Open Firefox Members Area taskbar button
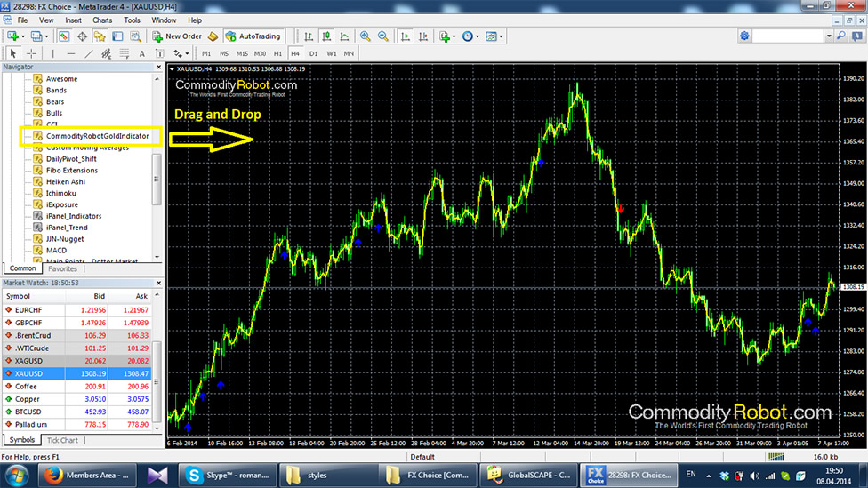The width and height of the screenshot is (868, 488). point(87,476)
